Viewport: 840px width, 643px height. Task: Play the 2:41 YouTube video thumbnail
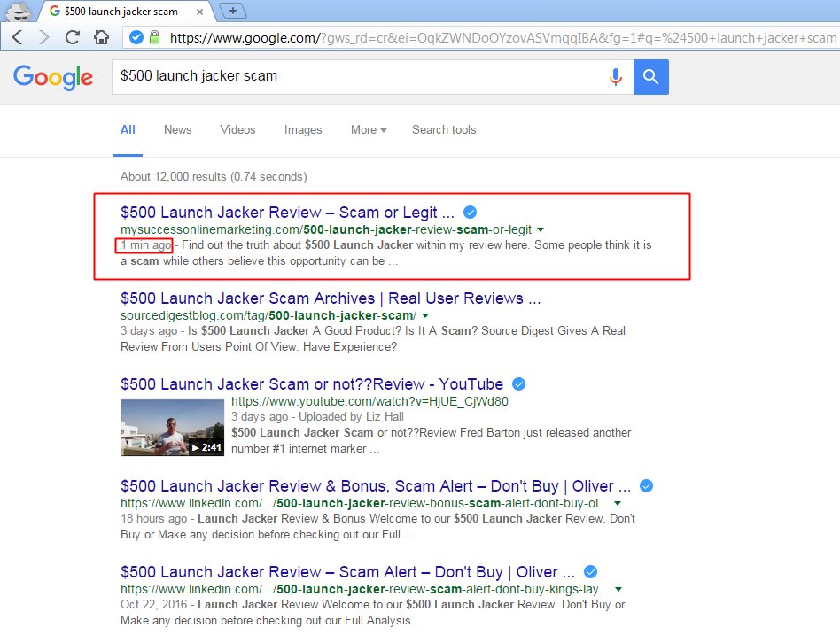tap(173, 427)
